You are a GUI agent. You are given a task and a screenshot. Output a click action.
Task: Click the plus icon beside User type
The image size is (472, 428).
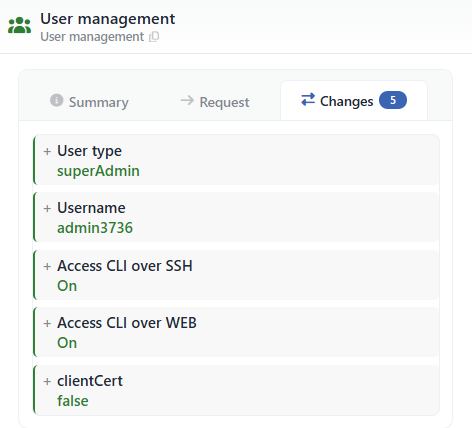pyautogui.click(x=47, y=152)
